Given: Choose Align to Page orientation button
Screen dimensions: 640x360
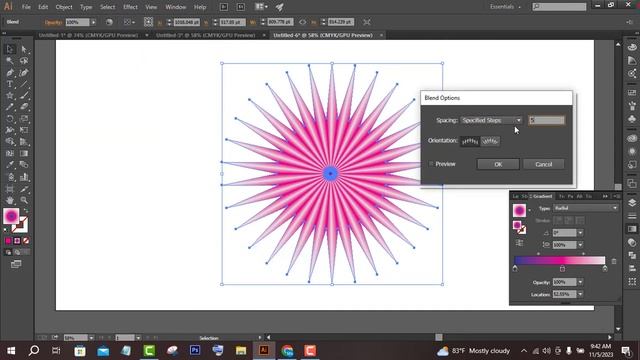Looking at the screenshot, I should coord(470,141).
